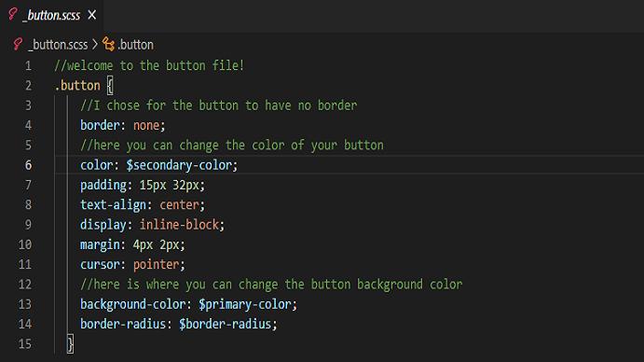This screenshot has width=644, height=362.
Task: Place cursor on the $secondary-color variable
Action: (x=180, y=165)
